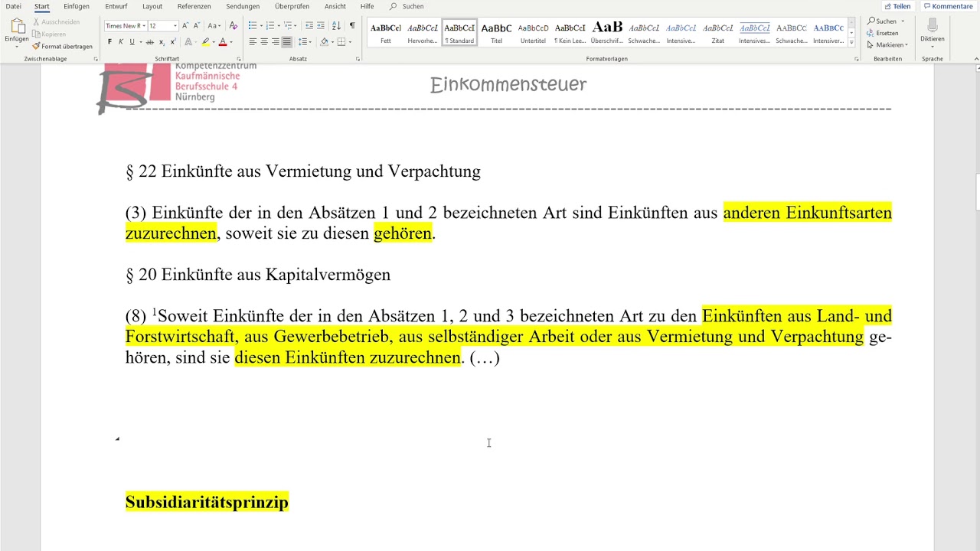This screenshot has width=980, height=551.
Task: Decrease font size with the smaller A icon
Action: click(x=197, y=26)
